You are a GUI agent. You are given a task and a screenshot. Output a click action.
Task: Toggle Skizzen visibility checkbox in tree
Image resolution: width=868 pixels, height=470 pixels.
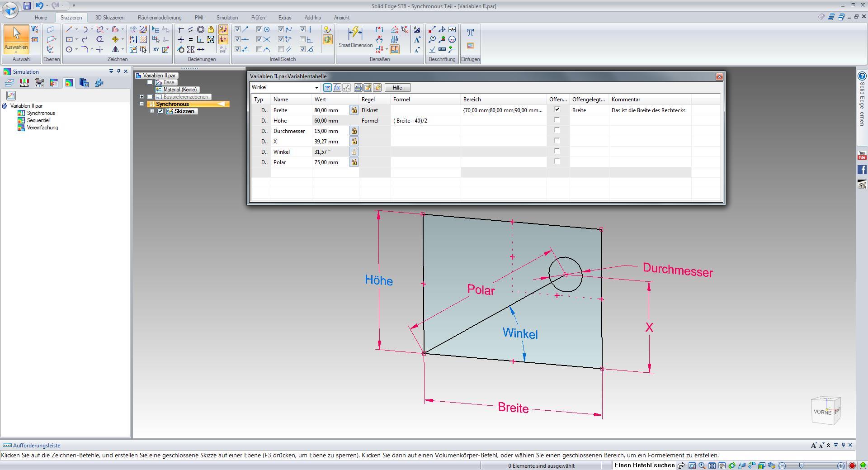160,111
